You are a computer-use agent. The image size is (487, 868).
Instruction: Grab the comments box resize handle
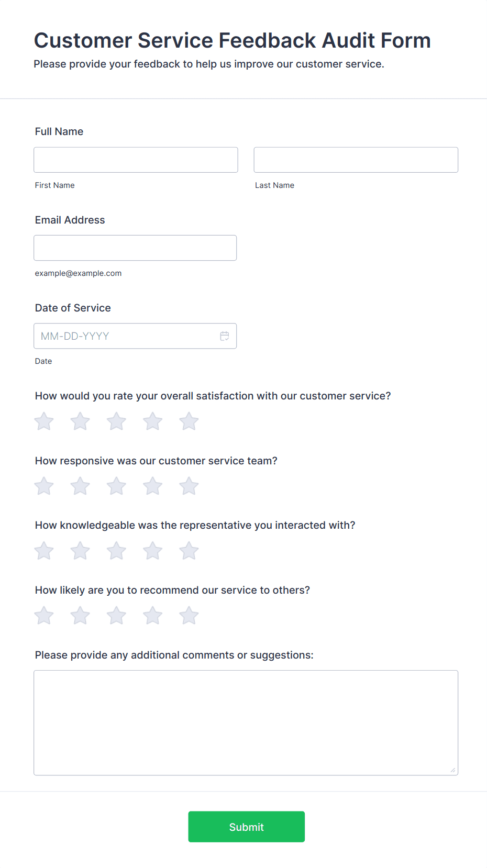click(453, 770)
